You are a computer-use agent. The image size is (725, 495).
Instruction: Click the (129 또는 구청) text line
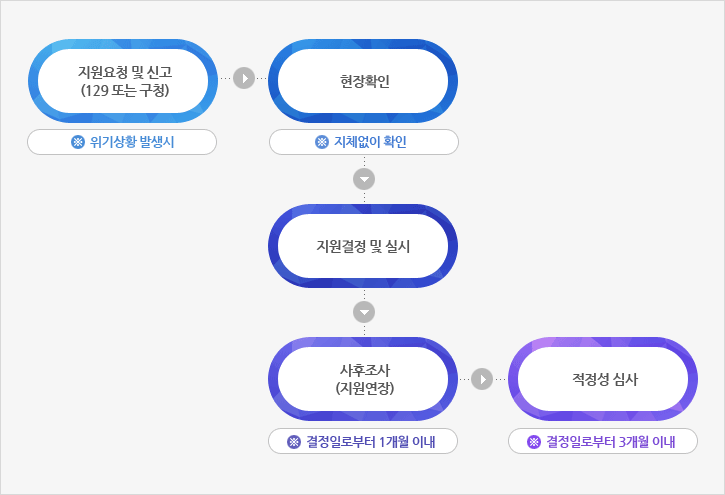[x=125, y=90]
